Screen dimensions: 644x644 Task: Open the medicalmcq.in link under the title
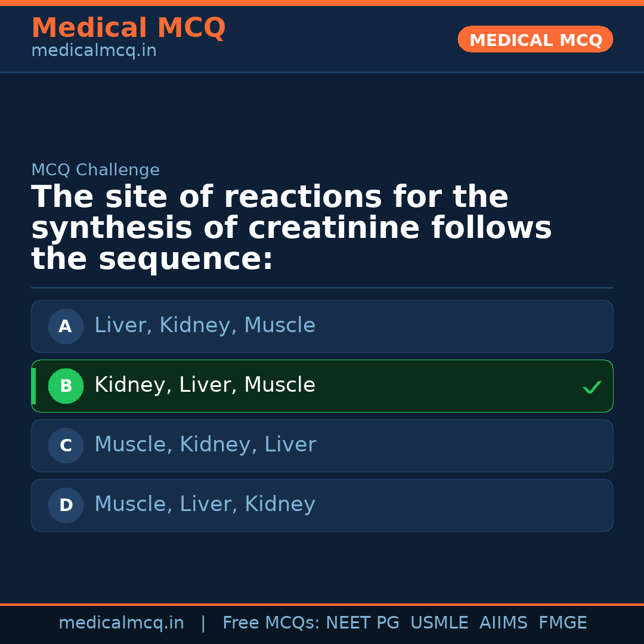pyautogui.click(x=94, y=51)
